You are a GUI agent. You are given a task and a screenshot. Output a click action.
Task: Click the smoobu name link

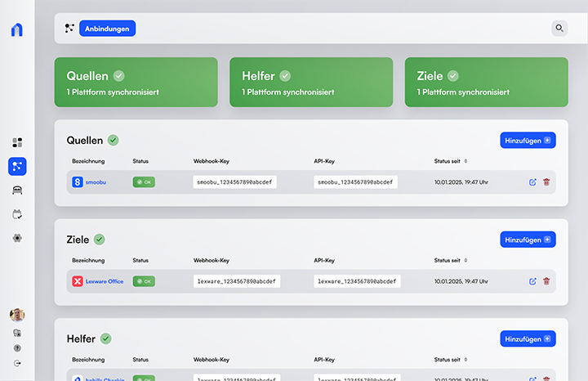(96, 182)
